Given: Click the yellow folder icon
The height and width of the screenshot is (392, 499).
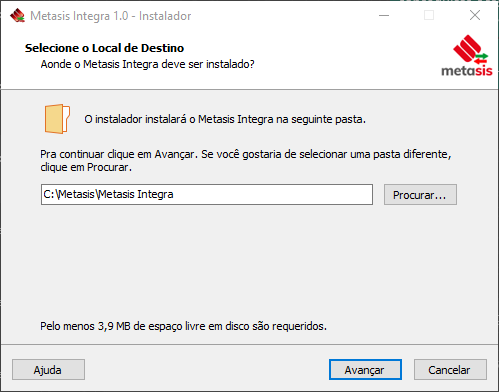Looking at the screenshot, I should coord(57,119).
